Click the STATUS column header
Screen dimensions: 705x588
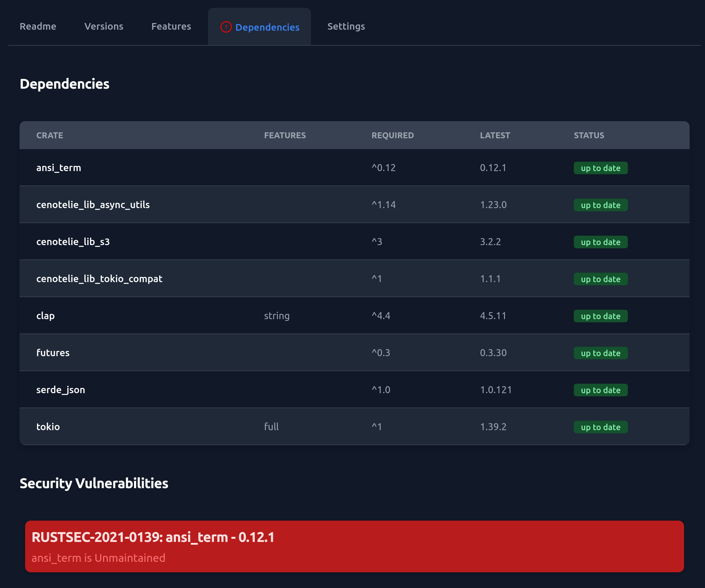point(589,135)
